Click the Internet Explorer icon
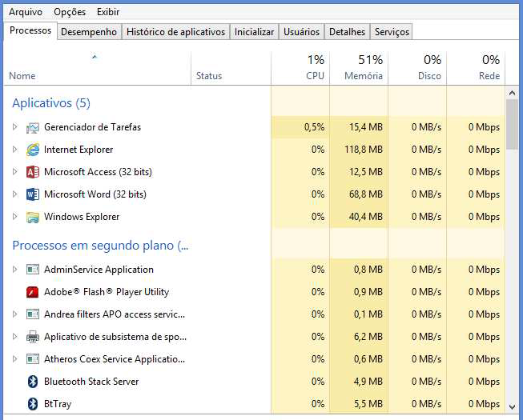Screen dimensions: 523x420 33,150
